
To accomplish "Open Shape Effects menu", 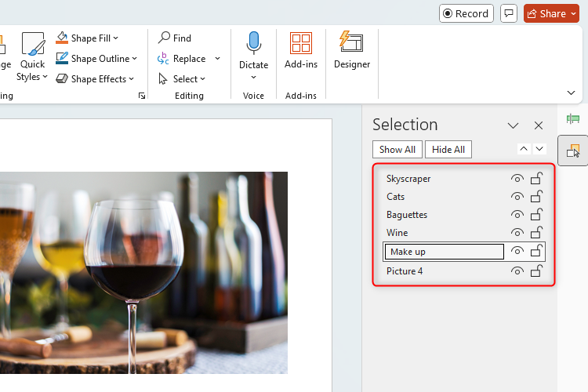I will pos(95,78).
